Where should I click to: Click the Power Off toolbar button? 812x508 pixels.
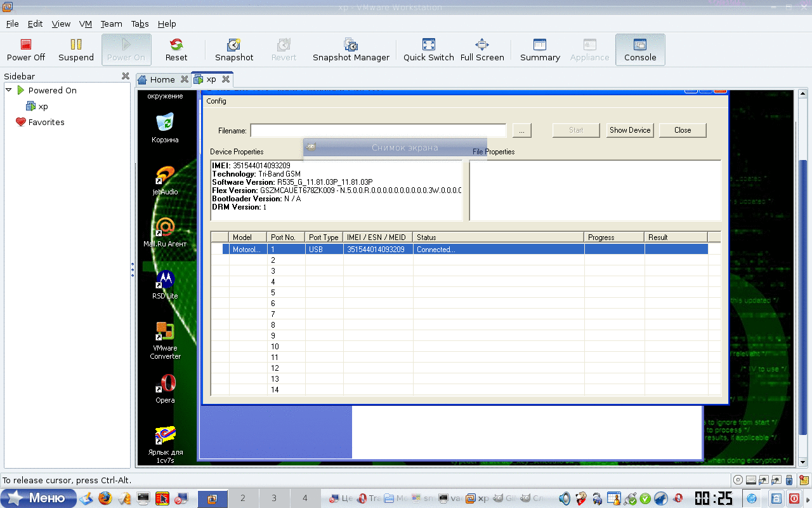pyautogui.click(x=26, y=50)
